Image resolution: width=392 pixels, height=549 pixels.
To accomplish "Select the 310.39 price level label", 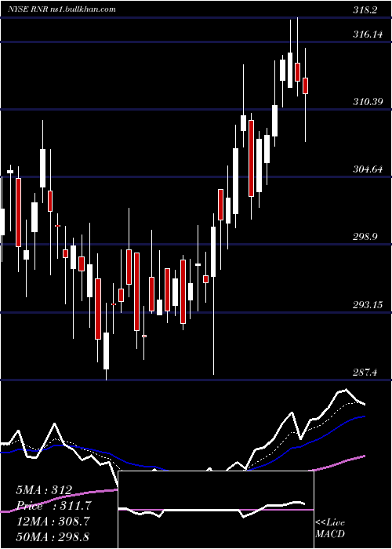I will [x=368, y=102].
